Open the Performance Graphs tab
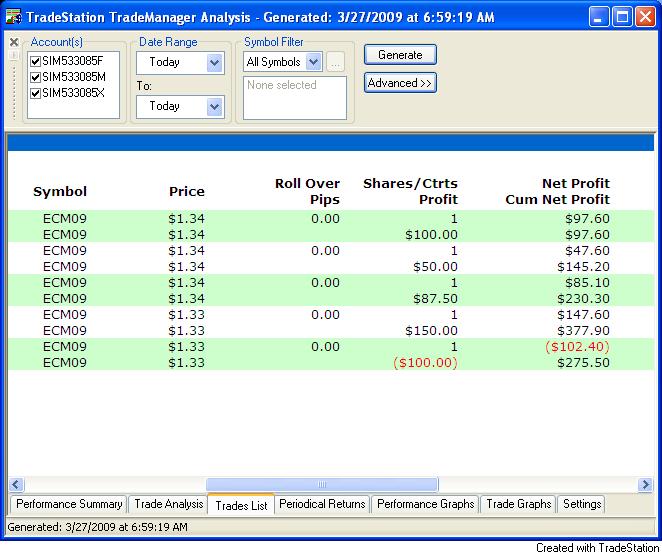 pos(425,504)
